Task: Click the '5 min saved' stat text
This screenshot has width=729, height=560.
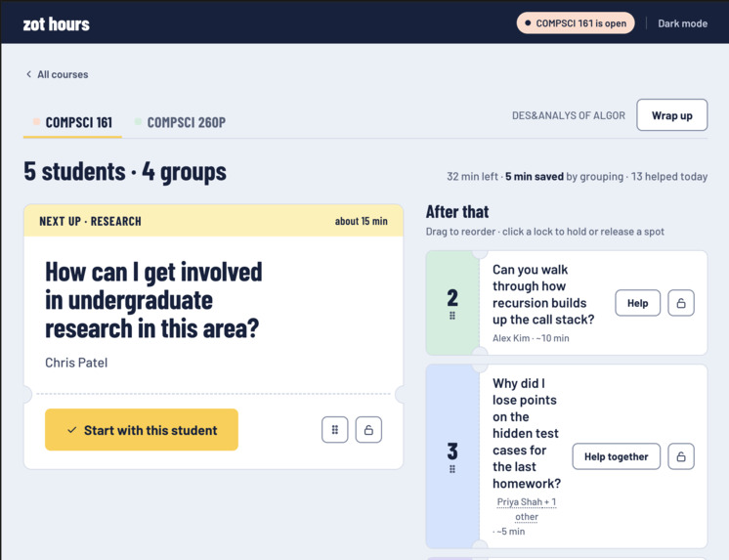Action: pyautogui.click(x=535, y=177)
